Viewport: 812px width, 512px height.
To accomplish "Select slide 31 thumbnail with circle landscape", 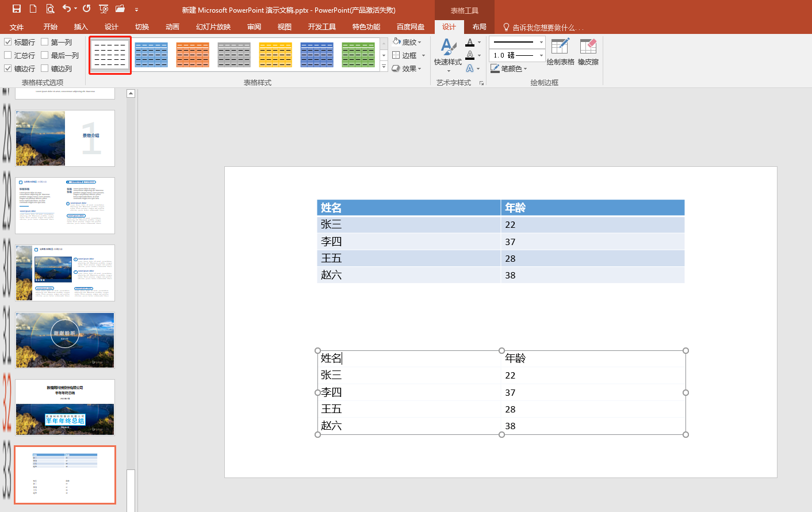I will (x=65, y=340).
